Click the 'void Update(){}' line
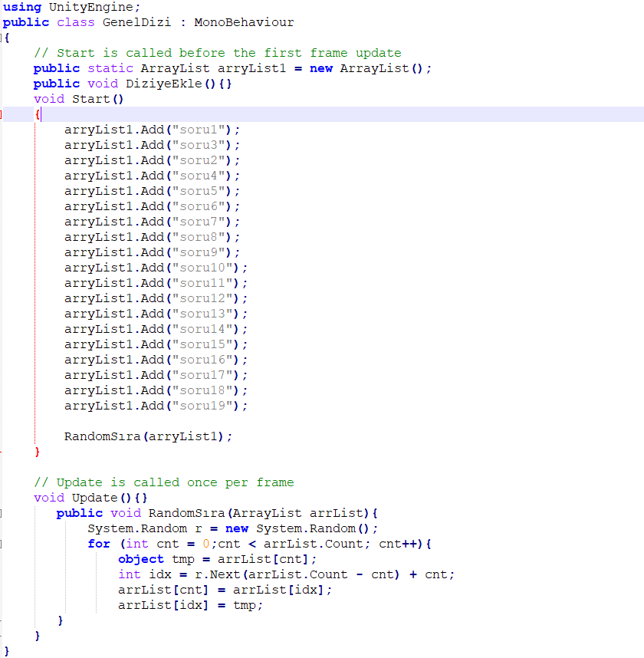The image size is (644, 658). point(90,498)
